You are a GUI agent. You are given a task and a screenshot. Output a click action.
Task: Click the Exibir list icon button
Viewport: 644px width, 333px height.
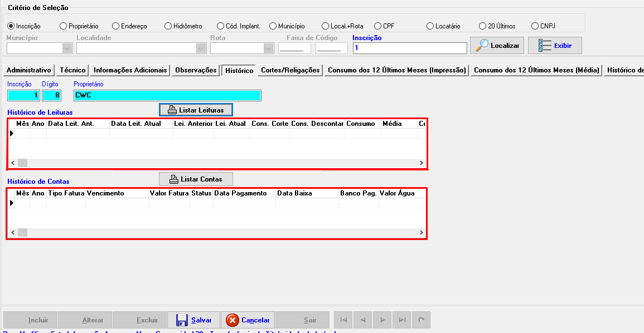(555, 46)
